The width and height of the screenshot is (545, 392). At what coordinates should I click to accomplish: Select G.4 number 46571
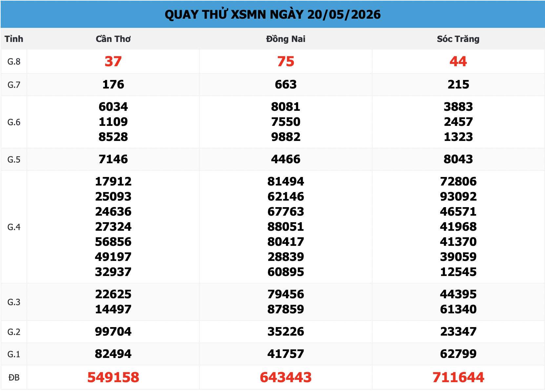click(x=458, y=212)
